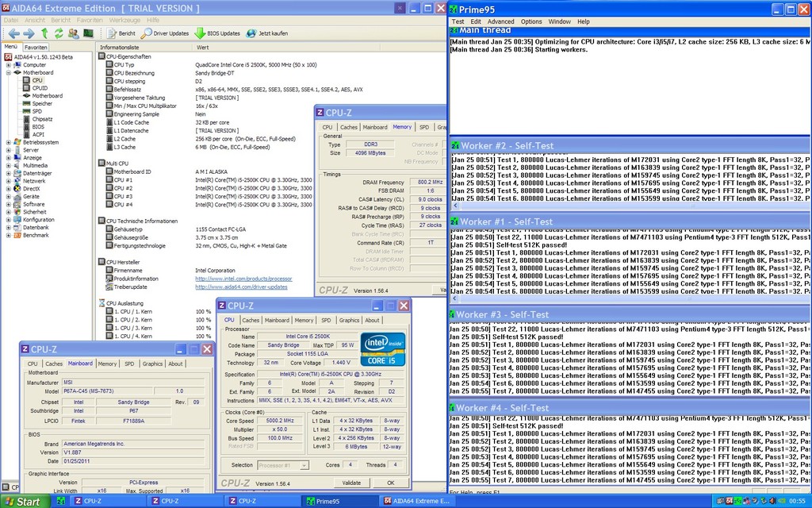Go back with AIDA64 left arrow icon
The height and width of the screenshot is (508, 812).
(x=14, y=33)
